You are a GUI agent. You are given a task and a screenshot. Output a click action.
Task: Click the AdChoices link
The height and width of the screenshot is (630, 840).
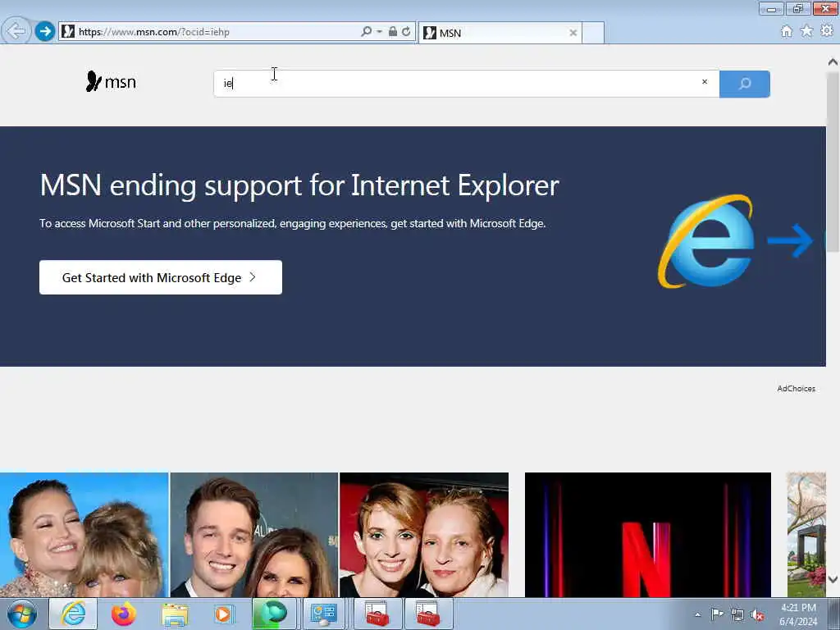coord(796,388)
